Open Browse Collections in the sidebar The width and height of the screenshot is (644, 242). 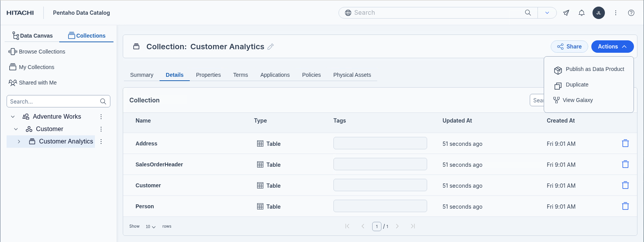click(42, 52)
